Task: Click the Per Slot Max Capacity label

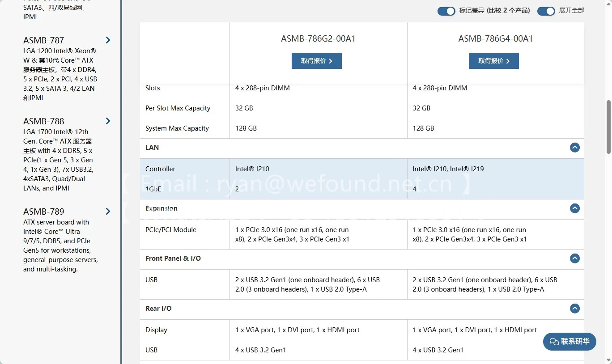Action: (178, 108)
